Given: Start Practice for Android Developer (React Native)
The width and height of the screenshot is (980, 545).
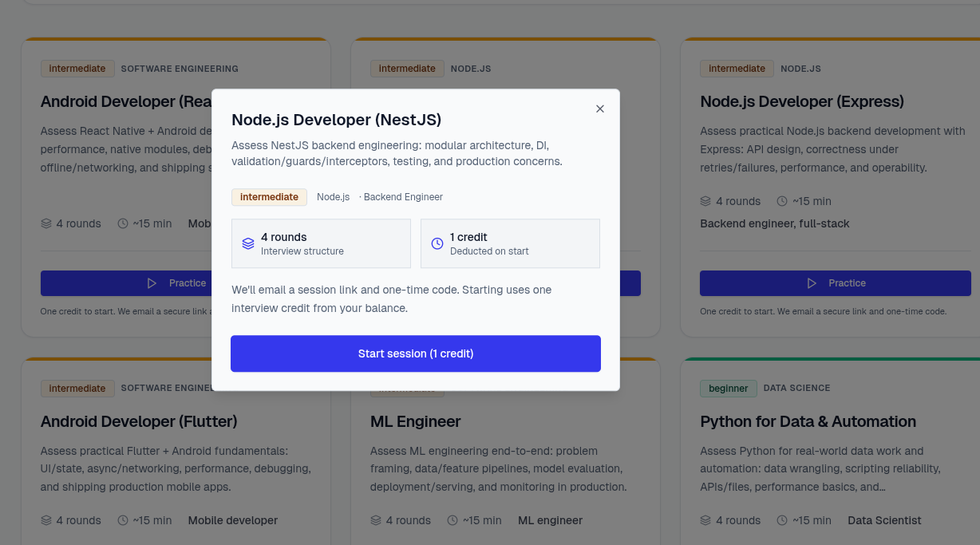Looking at the screenshot, I should point(126,283).
